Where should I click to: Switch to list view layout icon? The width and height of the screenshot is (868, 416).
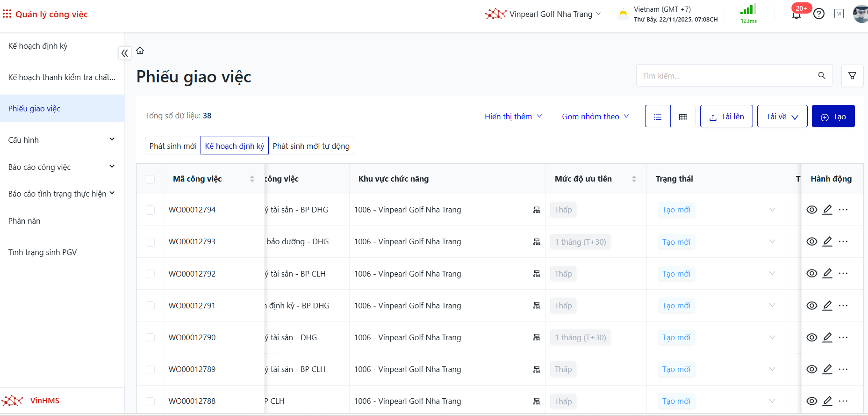click(658, 117)
